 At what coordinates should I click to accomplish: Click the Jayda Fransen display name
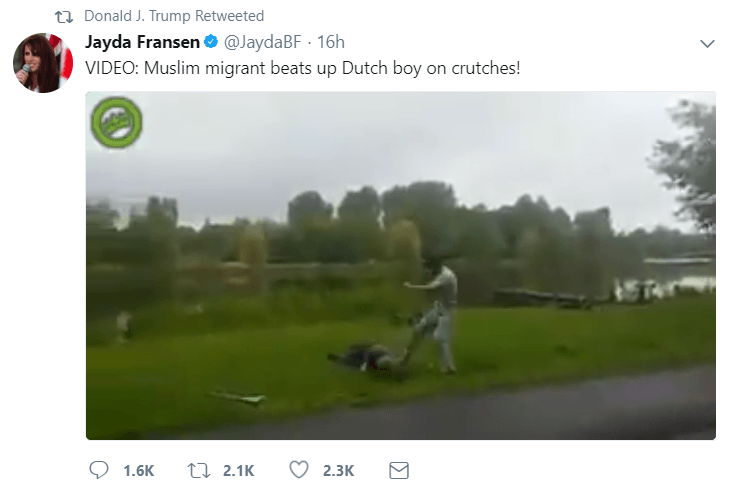[x=142, y=42]
